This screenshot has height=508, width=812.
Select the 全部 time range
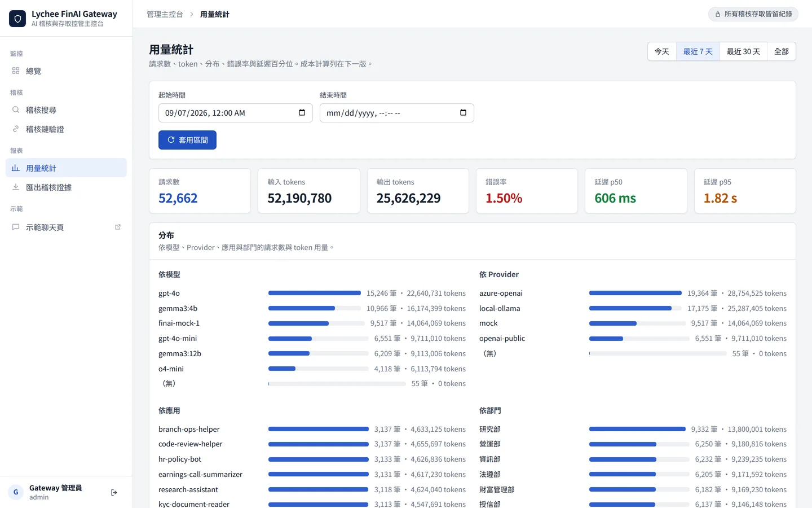click(782, 51)
